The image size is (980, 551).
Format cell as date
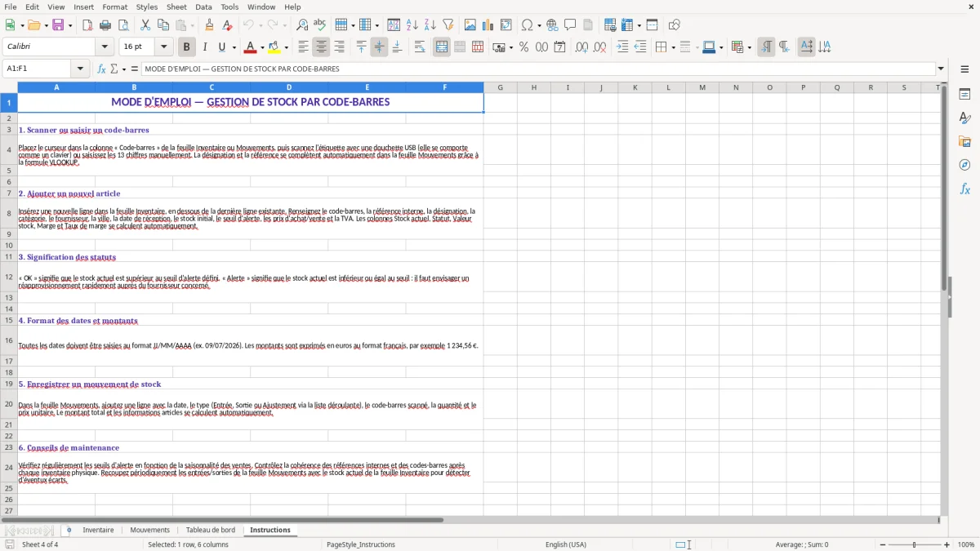(x=560, y=47)
